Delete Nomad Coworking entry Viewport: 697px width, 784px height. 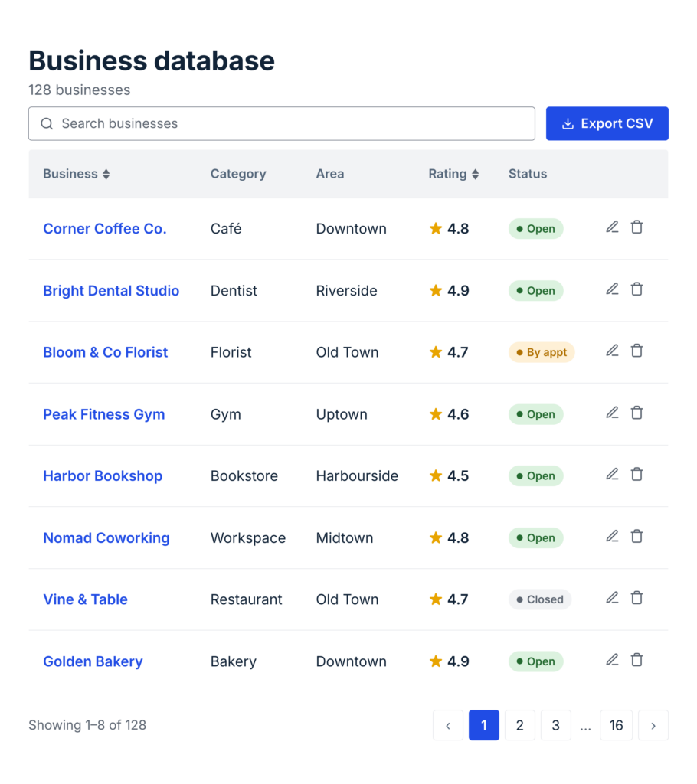(x=636, y=536)
